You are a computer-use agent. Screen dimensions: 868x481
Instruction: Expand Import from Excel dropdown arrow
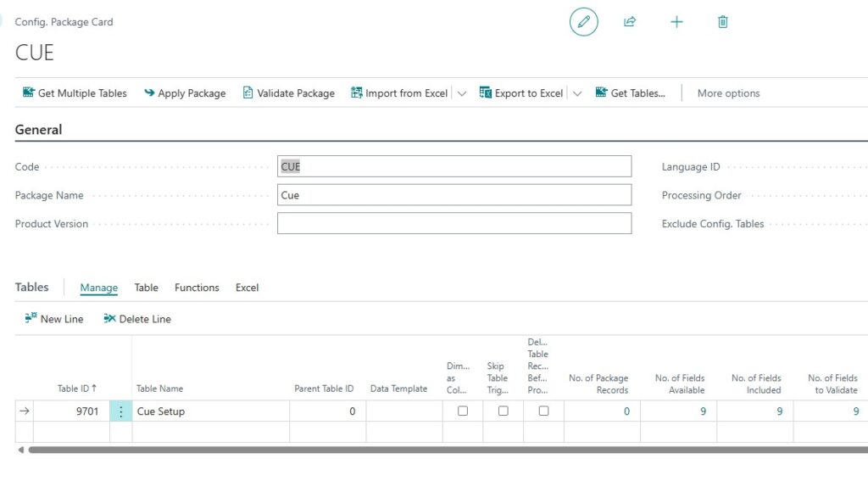[x=462, y=93]
